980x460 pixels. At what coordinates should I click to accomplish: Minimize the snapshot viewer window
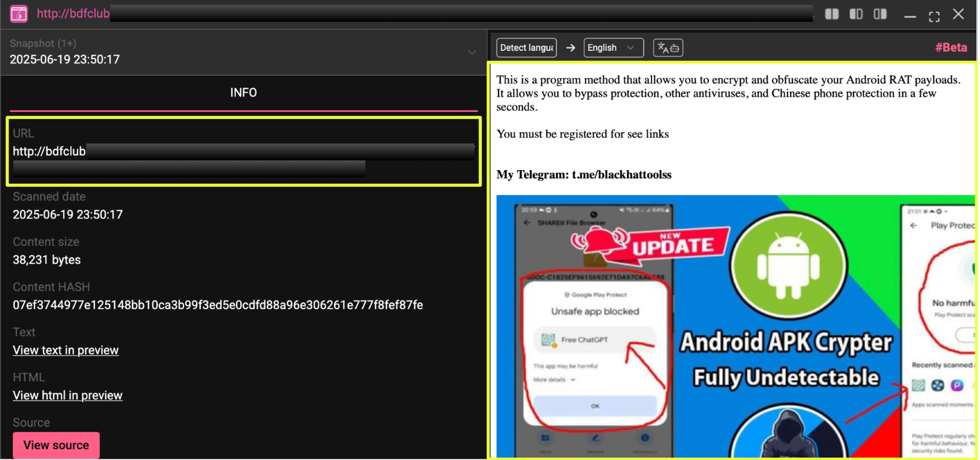tap(910, 16)
